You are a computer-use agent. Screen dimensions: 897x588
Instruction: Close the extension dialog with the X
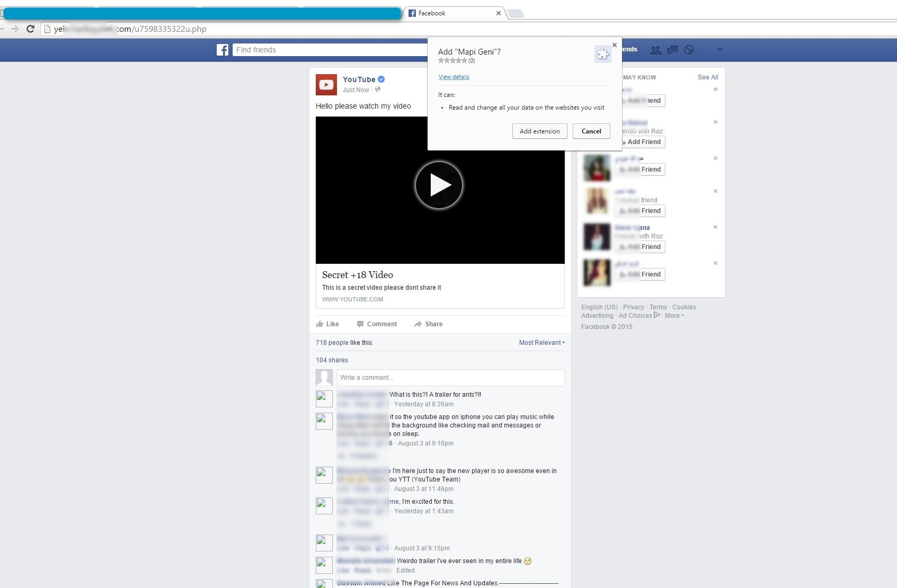click(x=615, y=45)
